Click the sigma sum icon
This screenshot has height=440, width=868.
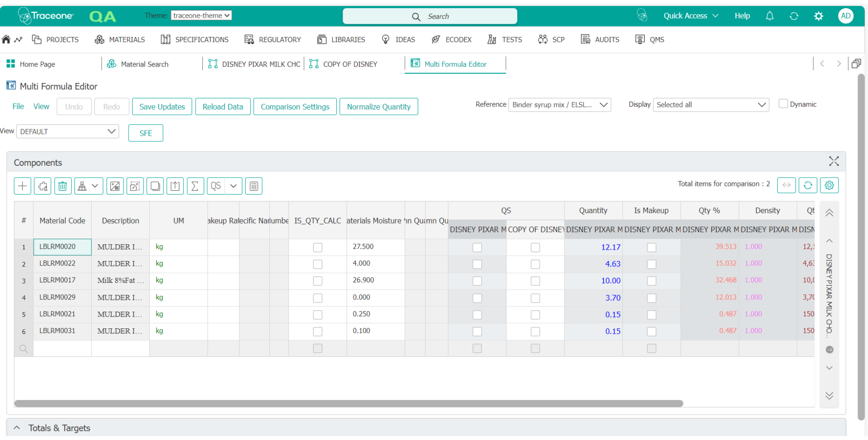click(x=195, y=186)
